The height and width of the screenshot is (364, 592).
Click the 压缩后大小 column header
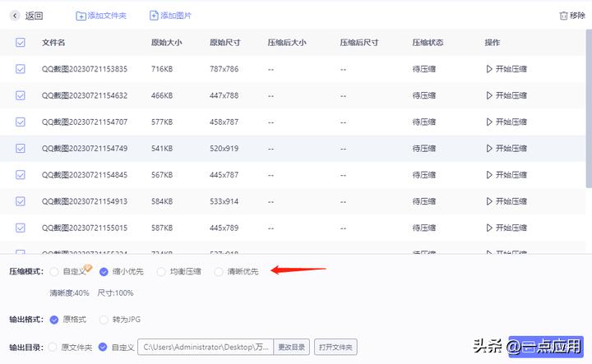tap(287, 43)
